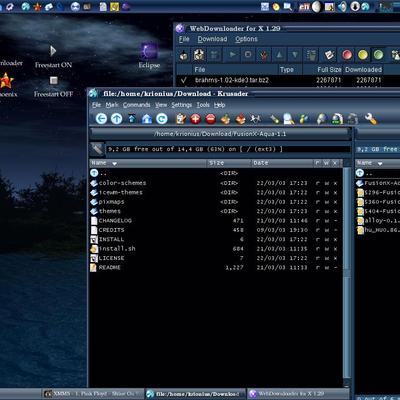
Task: Click the red plus select-group icon
Action: (196, 119)
